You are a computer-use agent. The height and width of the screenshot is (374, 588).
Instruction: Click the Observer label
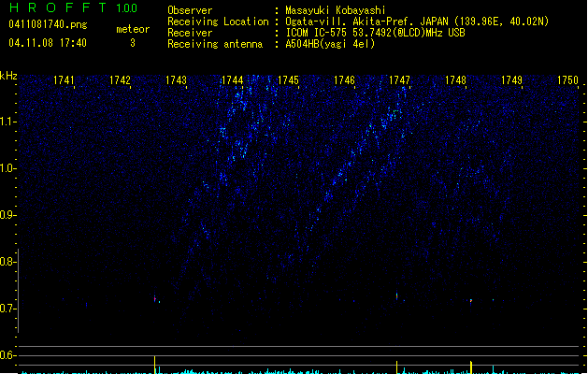190,10
